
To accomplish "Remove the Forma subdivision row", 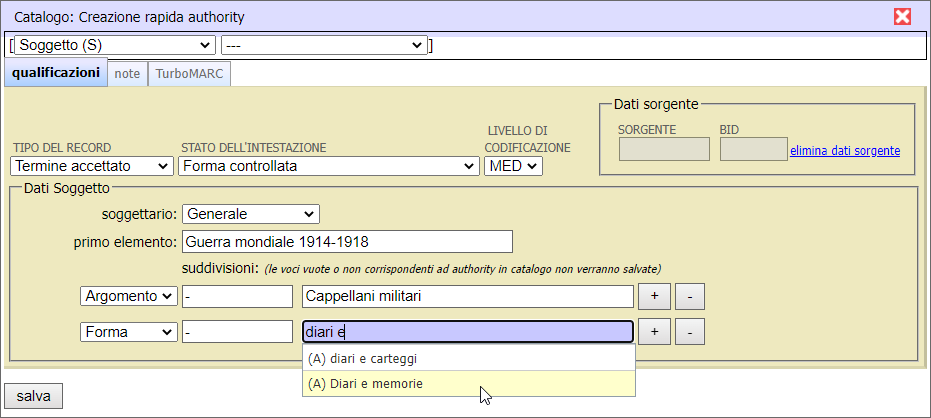I will (690, 332).
